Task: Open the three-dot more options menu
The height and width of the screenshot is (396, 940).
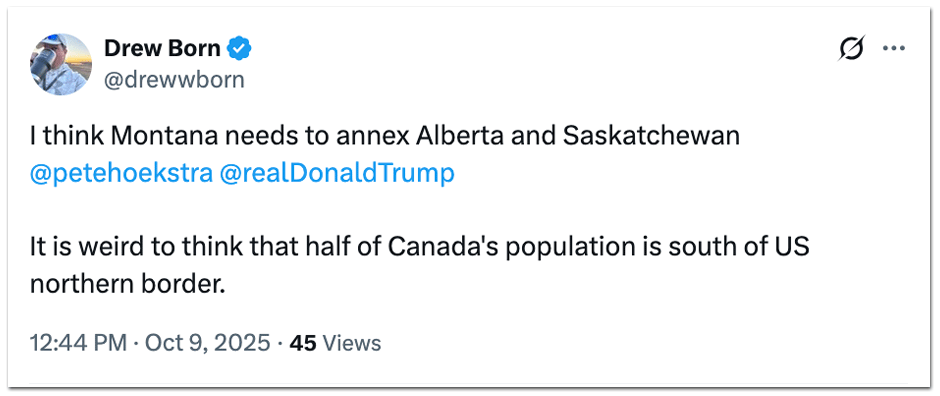Action: pos(894,49)
